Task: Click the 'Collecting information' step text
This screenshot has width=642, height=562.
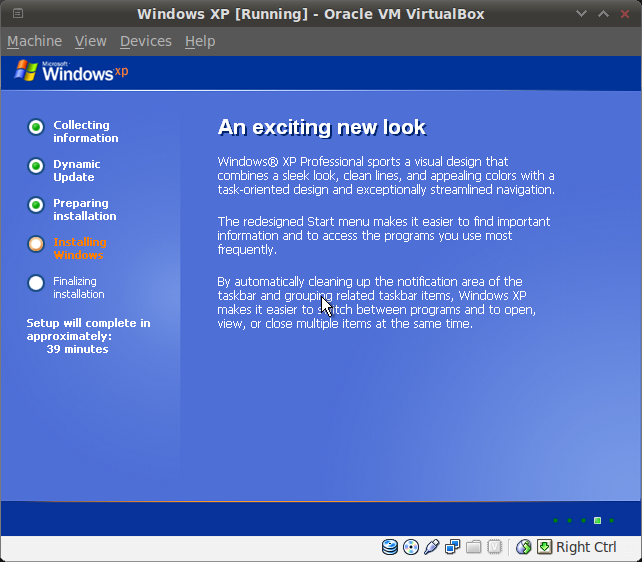Action: pyautogui.click(x=86, y=131)
